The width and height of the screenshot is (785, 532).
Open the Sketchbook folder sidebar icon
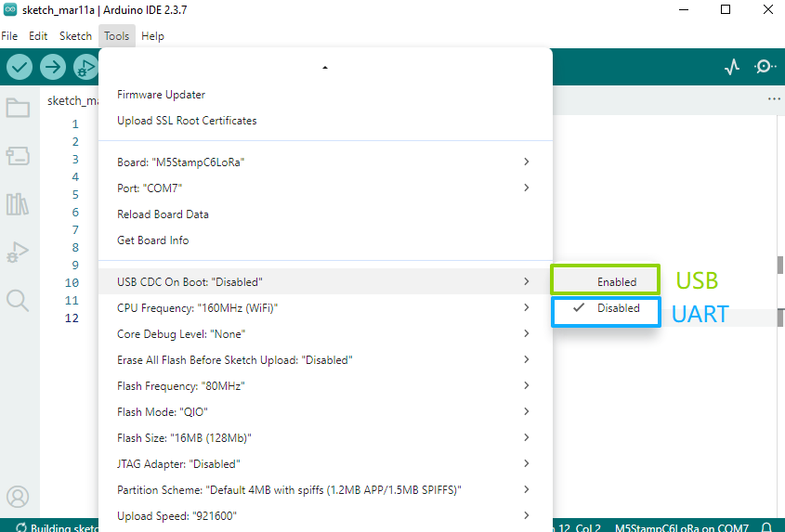tap(18, 108)
